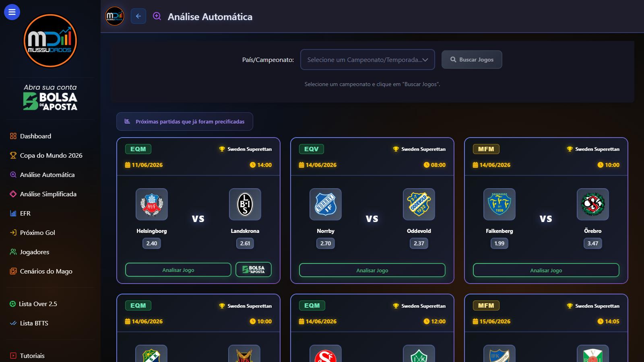Viewport: 644px width, 362px height.
Task: Click Helsingborg odds 2.40
Action: pyautogui.click(x=152, y=243)
